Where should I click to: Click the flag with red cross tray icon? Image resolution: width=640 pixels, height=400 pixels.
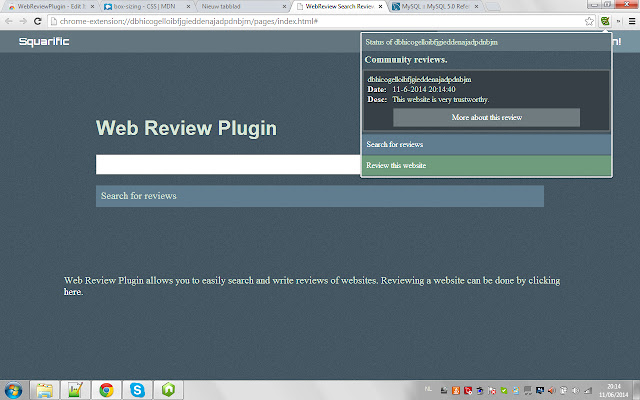pos(492,391)
